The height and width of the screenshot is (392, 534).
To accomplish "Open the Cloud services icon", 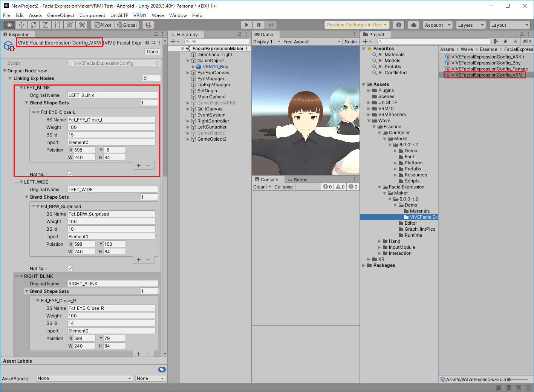I will click(x=414, y=25).
